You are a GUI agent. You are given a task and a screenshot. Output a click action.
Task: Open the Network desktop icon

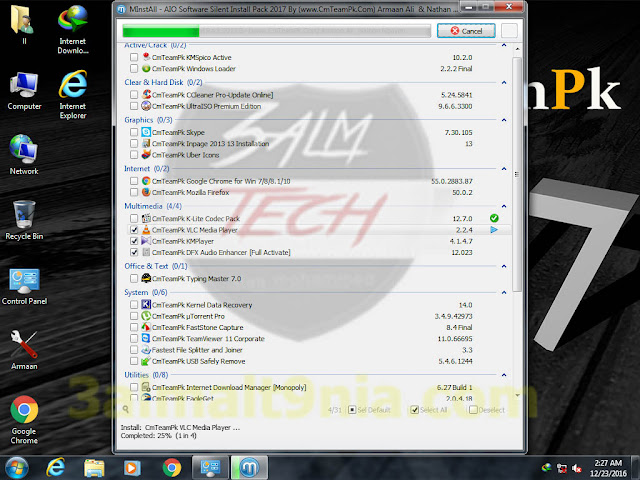(24, 154)
